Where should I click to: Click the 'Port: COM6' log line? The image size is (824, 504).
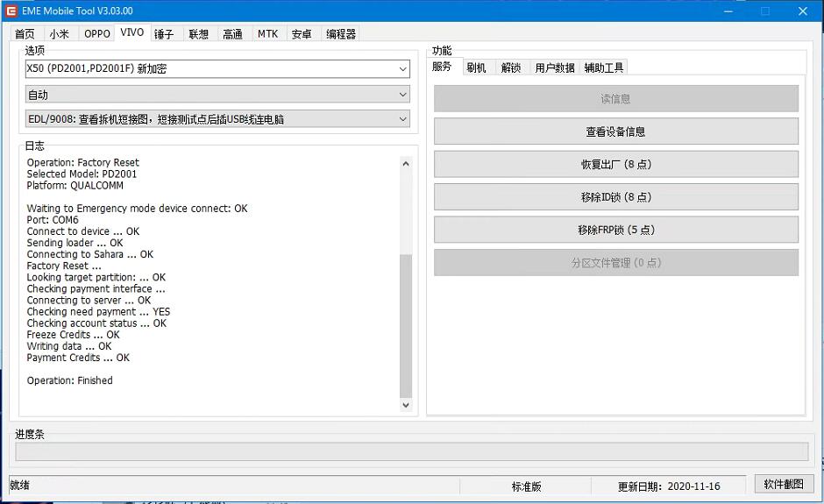[x=53, y=220]
